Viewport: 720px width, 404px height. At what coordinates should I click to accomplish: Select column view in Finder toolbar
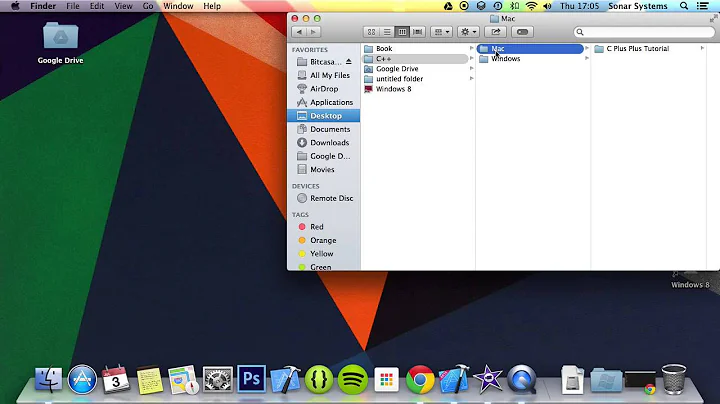point(402,32)
